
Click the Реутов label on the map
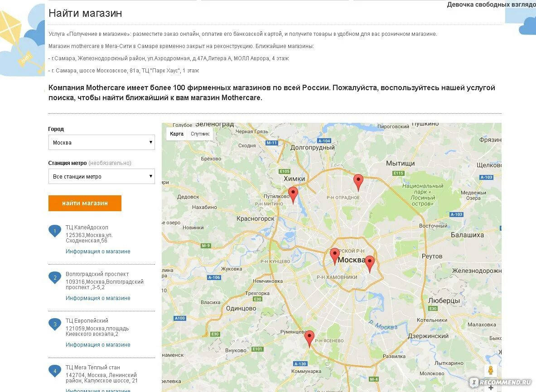(432, 256)
